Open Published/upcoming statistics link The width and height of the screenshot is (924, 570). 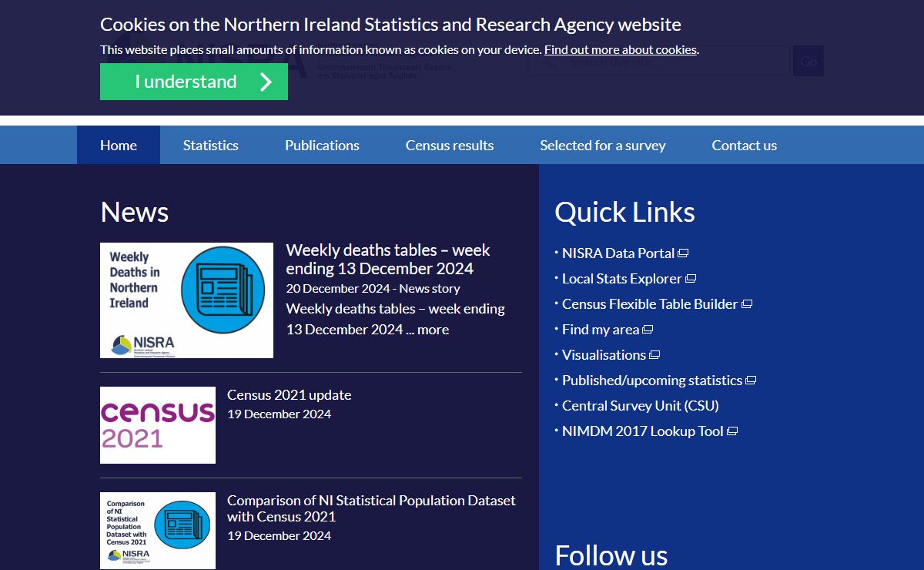(x=652, y=380)
